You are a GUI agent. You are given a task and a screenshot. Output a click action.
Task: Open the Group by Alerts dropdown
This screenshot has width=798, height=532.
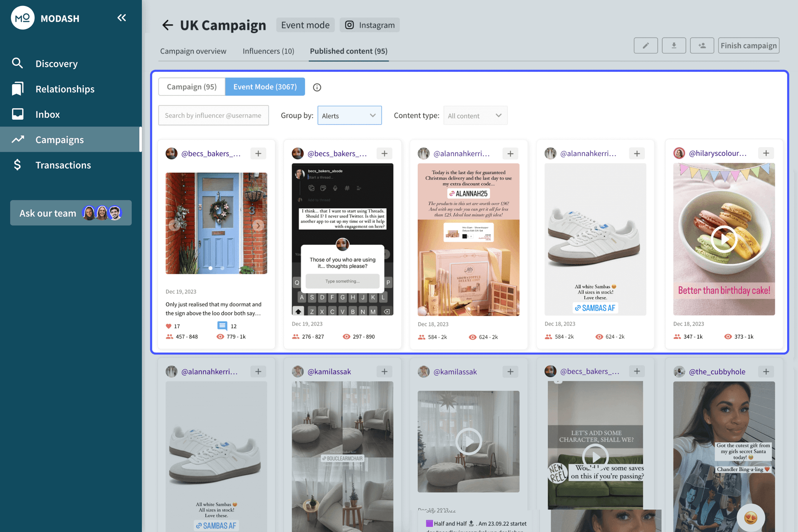[350, 115]
